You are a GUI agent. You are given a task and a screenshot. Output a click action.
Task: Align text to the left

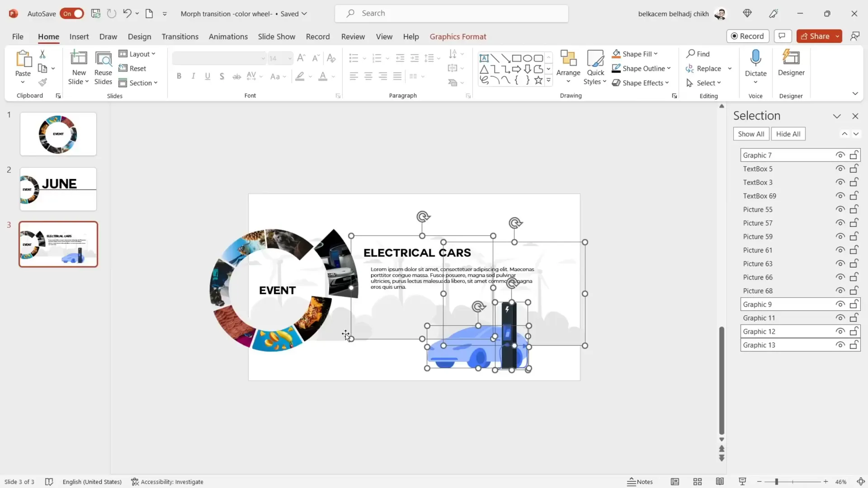[354, 76]
